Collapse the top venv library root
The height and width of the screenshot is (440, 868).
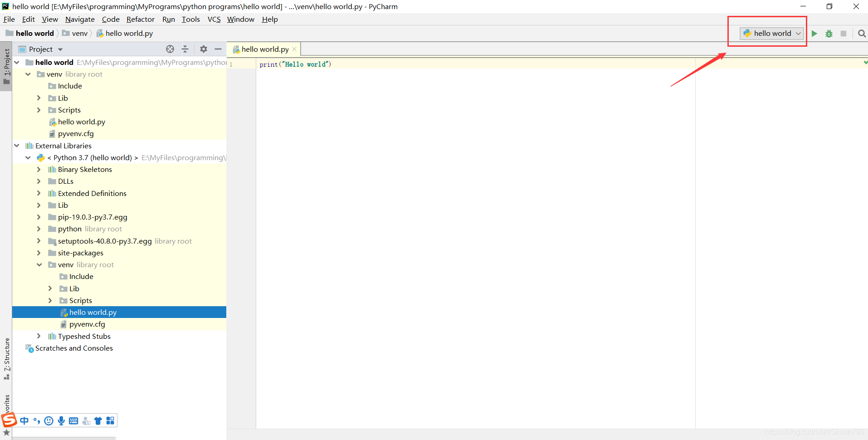(28, 74)
